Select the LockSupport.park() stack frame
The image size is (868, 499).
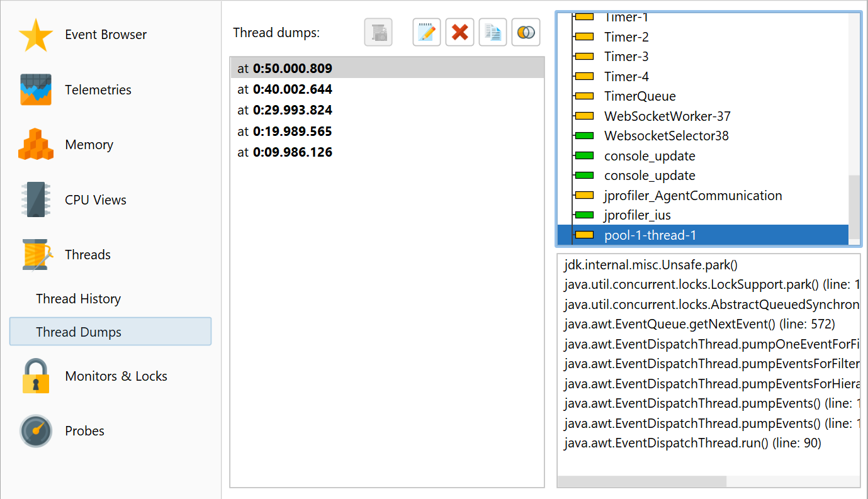point(711,285)
